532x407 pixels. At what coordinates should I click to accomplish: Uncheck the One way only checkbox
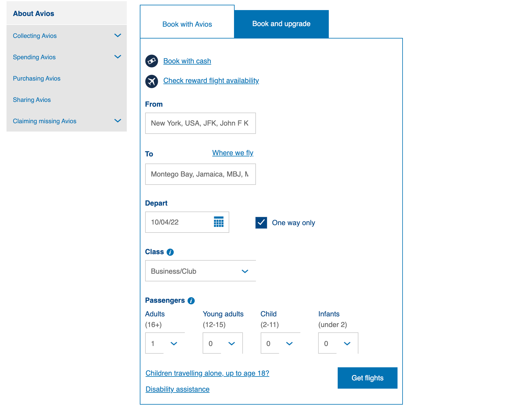click(261, 223)
